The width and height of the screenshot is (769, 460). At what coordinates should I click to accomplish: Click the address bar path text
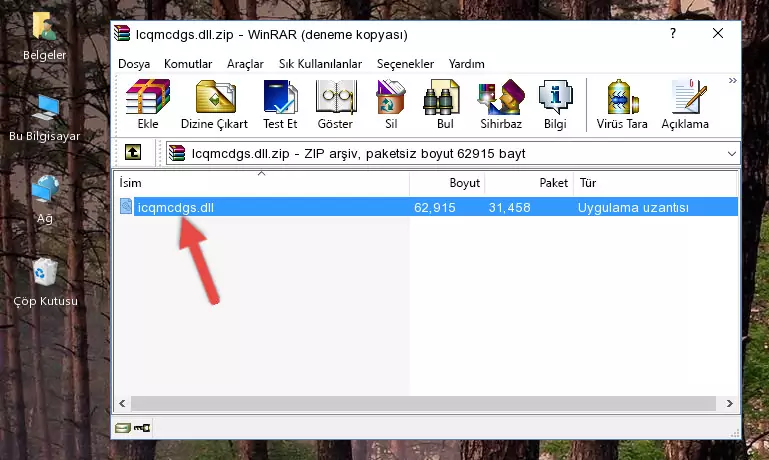[358, 153]
